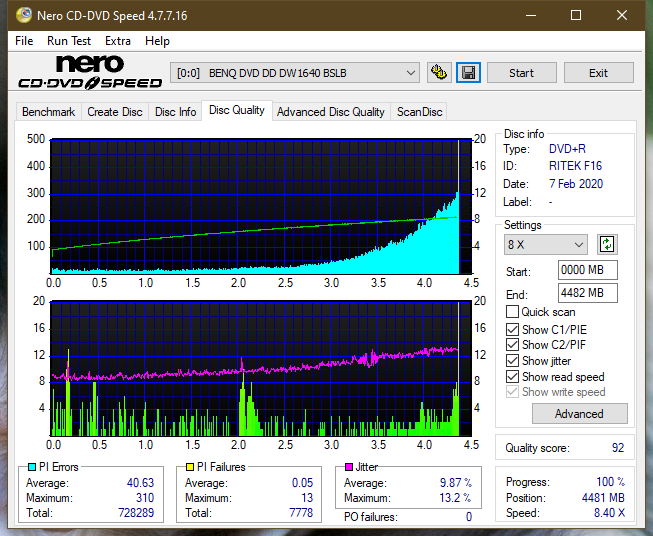Close the Nero CD-DVD Speed window
653x536 pixels.
pos(622,15)
